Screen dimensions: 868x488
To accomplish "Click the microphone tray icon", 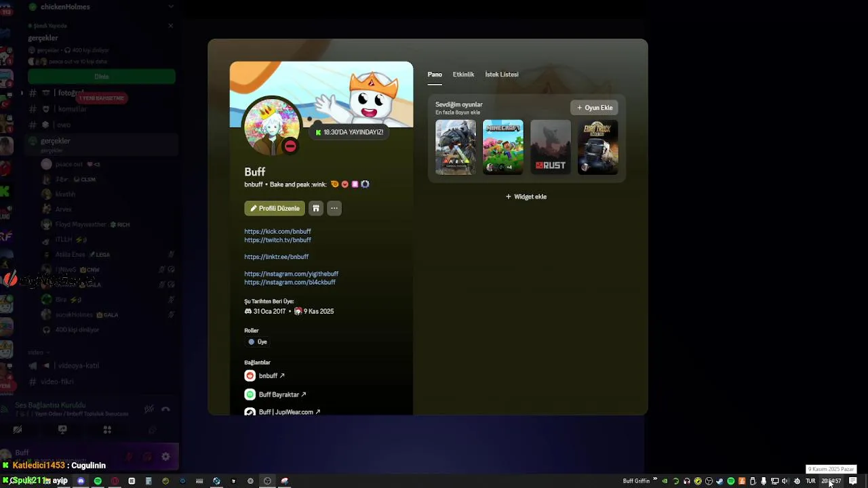I will point(764,481).
